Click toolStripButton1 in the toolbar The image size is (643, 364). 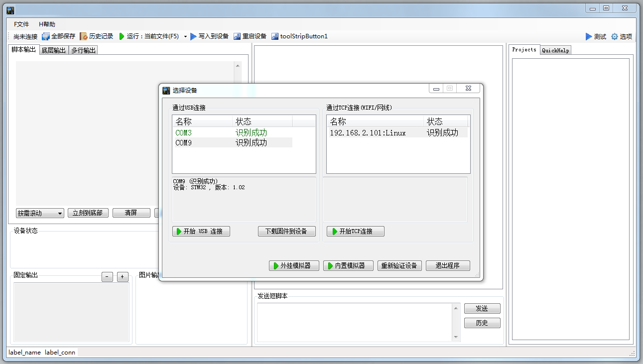click(x=299, y=36)
